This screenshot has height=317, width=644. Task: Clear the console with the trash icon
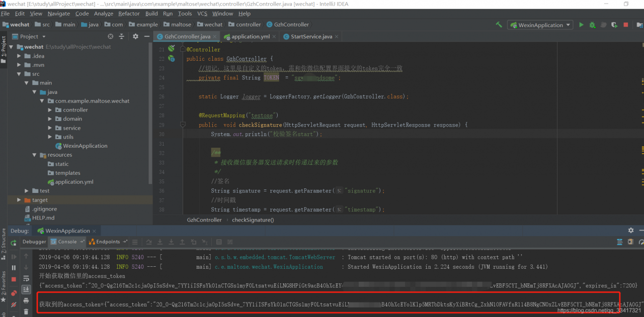26,311
